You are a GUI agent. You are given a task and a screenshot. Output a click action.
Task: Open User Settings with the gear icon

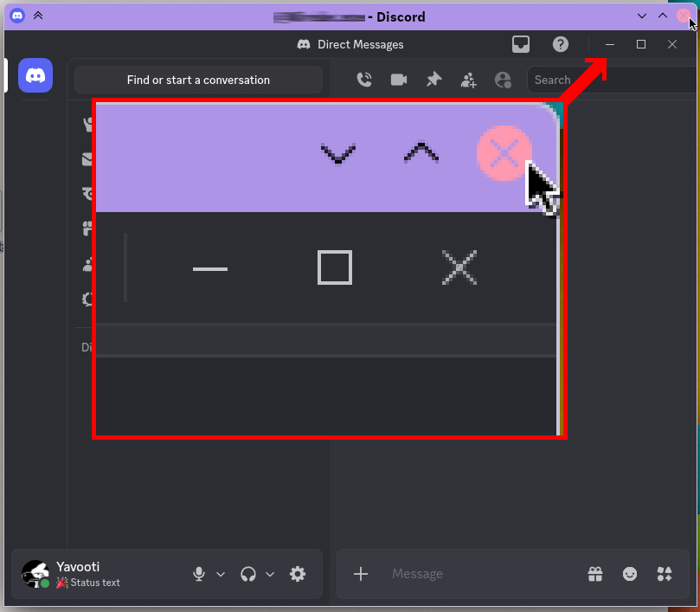[298, 574]
